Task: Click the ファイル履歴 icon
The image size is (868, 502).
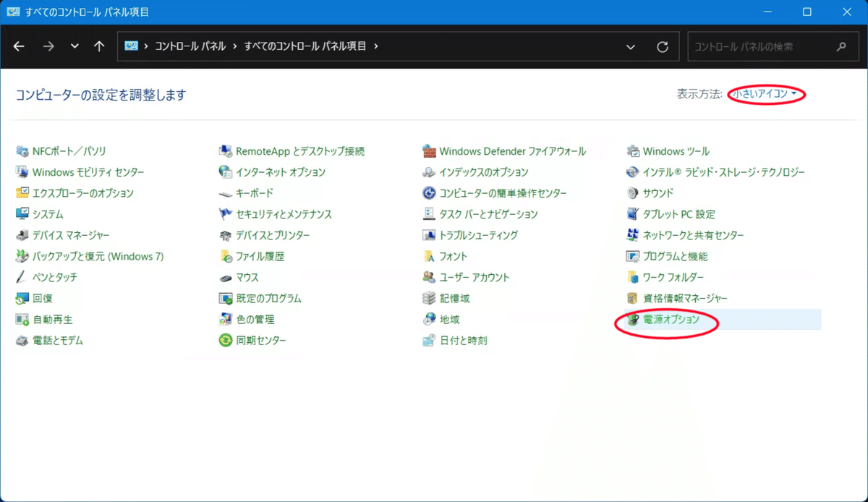Action: coord(225,256)
